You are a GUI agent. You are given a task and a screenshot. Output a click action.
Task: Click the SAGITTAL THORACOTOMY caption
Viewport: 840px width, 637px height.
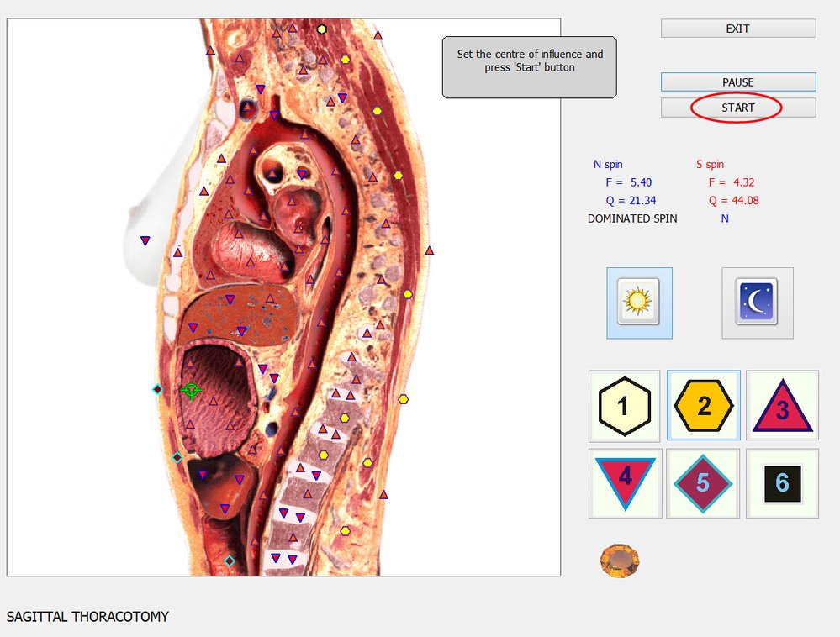coord(87,617)
